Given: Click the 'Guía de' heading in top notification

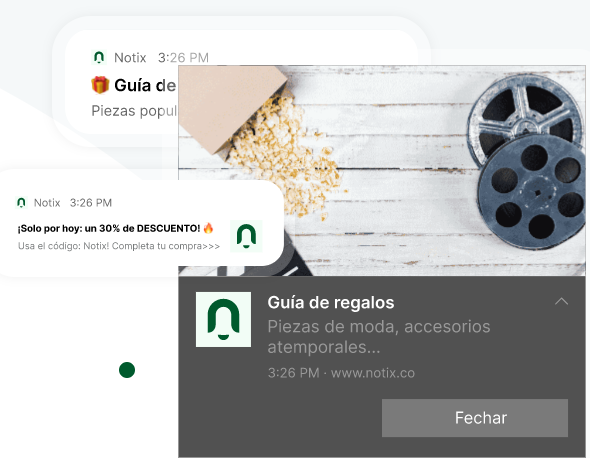Looking at the screenshot, I should tap(145, 85).
